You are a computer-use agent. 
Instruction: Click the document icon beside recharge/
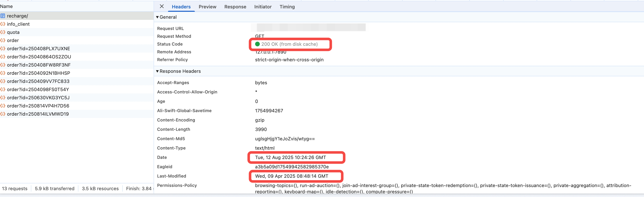pos(3,16)
